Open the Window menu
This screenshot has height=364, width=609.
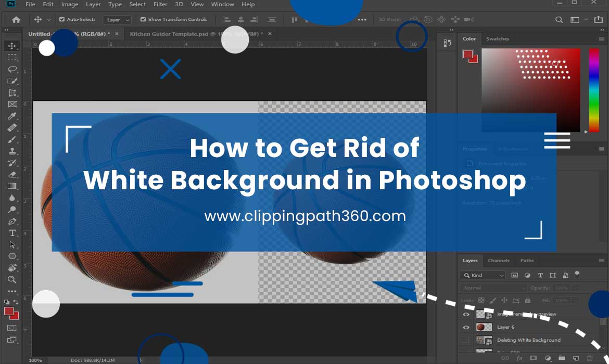tap(223, 4)
